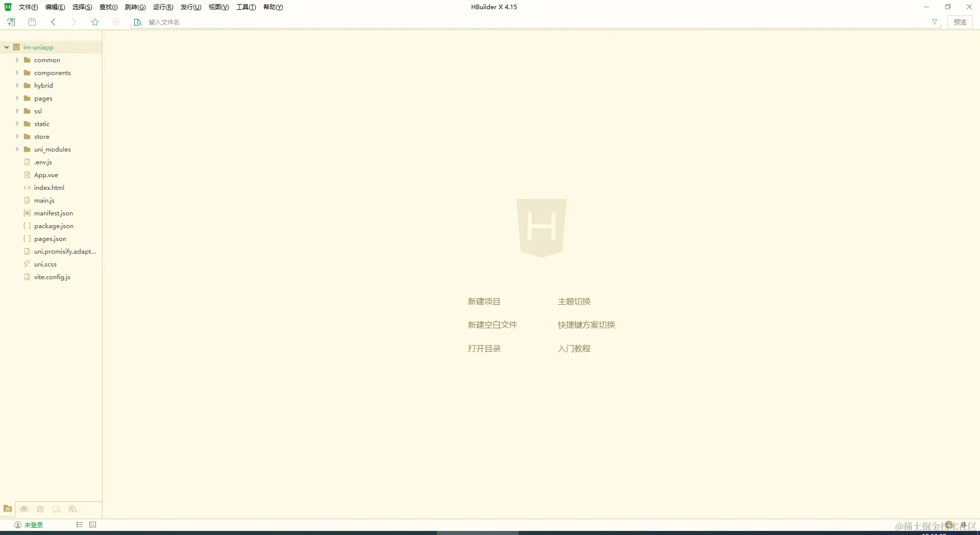
Task: Go forward with the right arrow icon
Action: coord(74,22)
